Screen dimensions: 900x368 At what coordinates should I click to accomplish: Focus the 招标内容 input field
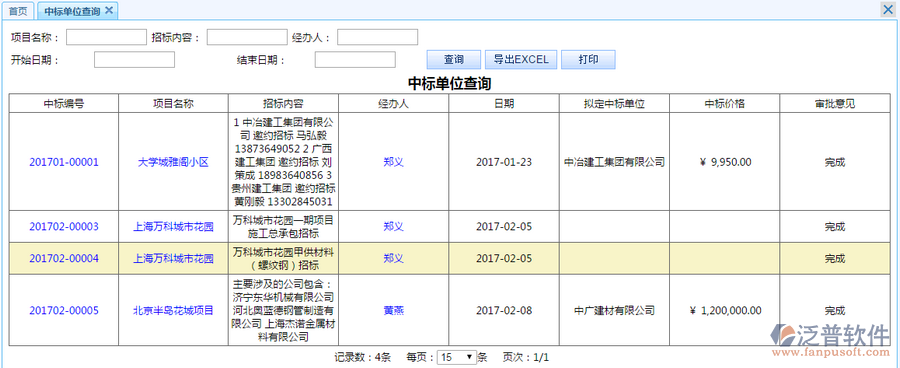pos(247,37)
